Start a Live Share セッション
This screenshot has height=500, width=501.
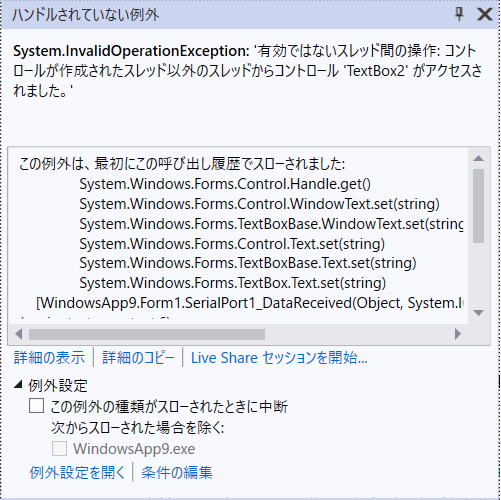279,358
